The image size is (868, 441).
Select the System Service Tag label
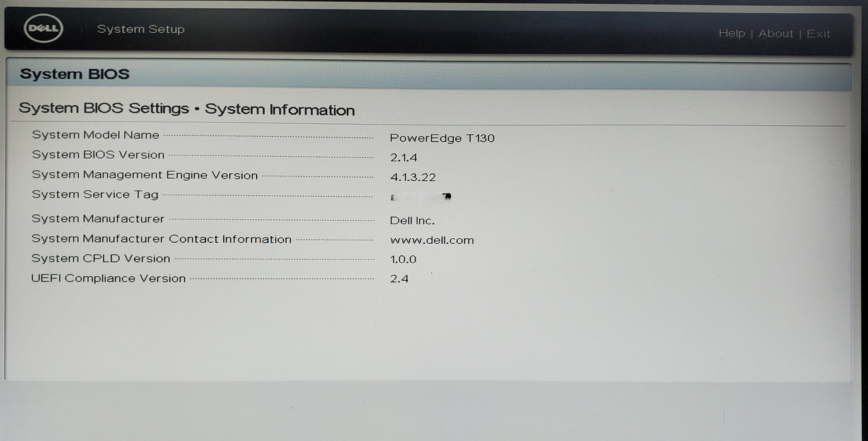coord(95,195)
